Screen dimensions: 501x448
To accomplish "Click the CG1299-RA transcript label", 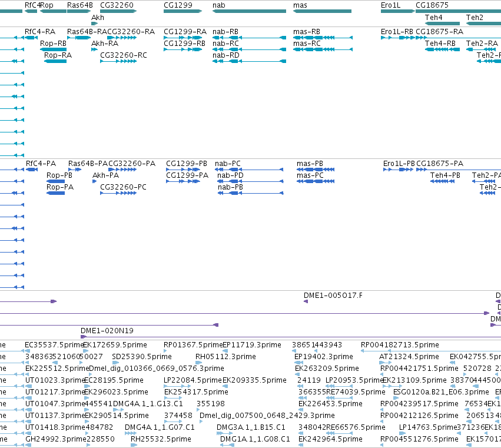I will coord(185,32).
